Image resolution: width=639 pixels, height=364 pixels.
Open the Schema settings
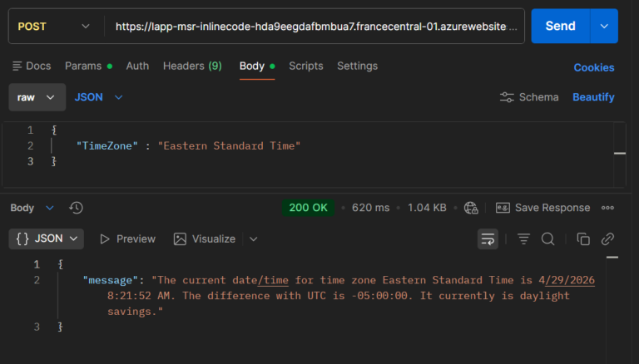click(529, 97)
